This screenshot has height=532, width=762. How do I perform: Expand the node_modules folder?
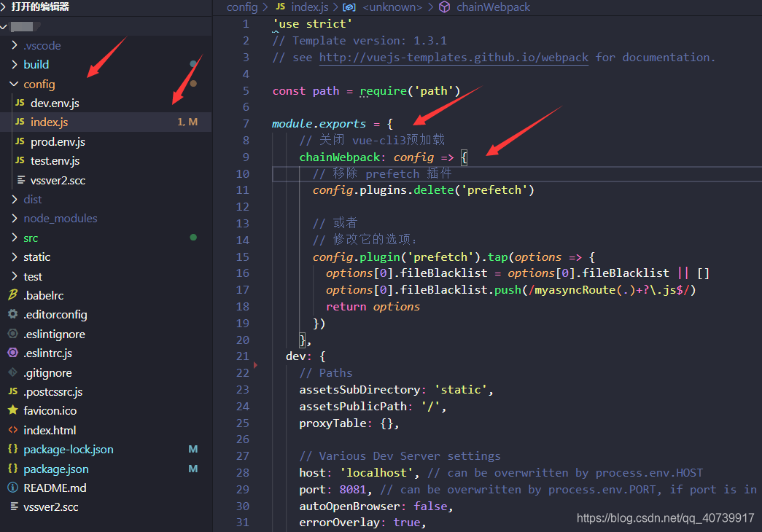click(x=15, y=218)
